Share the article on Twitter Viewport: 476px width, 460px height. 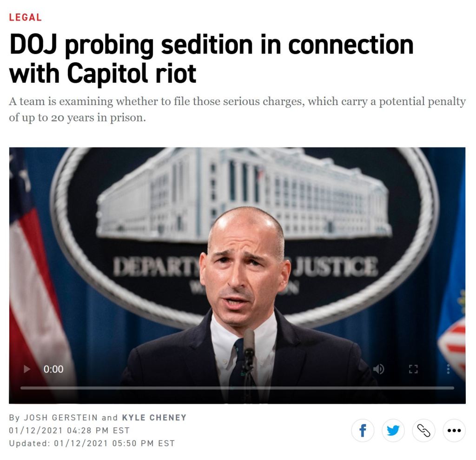[393, 430]
